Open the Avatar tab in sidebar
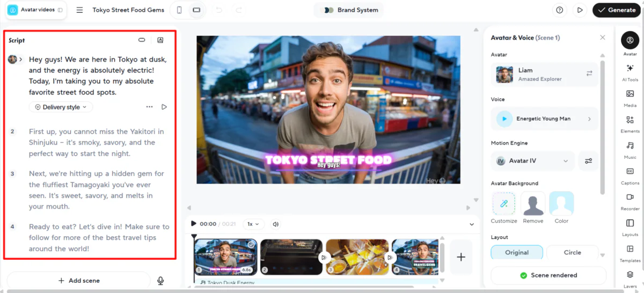Screen dimensions: 644x293 (630, 43)
